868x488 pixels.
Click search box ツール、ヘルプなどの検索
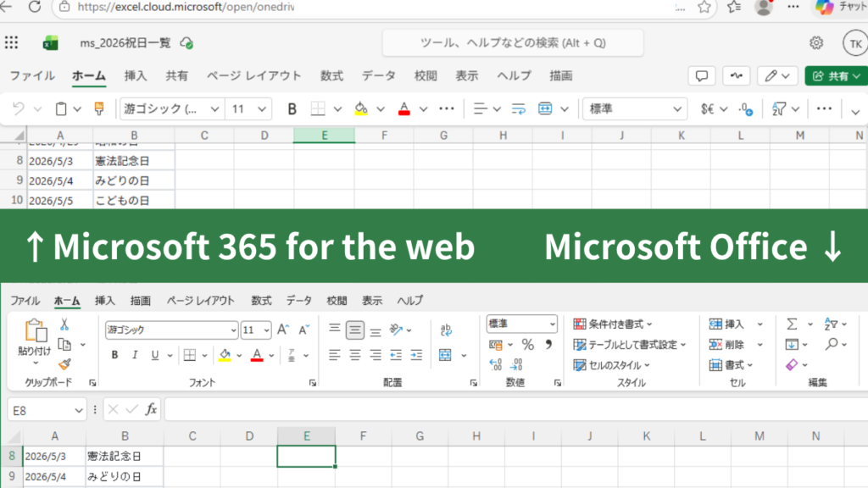point(513,42)
